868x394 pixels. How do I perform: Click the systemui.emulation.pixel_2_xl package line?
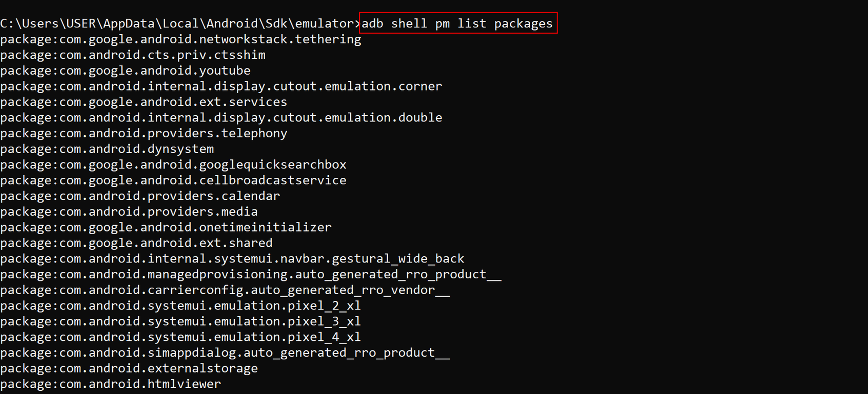pyautogui.click(x=180, y=306)
